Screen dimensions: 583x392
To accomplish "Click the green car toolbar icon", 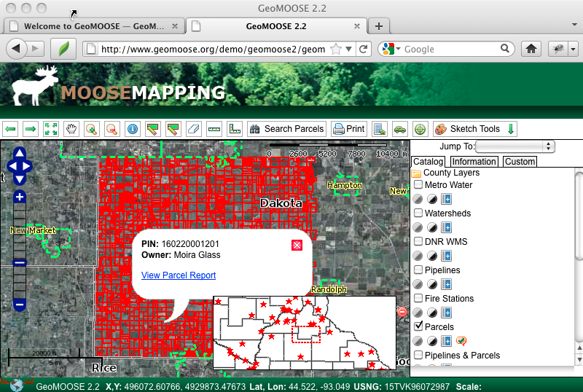I will (399, 129).
